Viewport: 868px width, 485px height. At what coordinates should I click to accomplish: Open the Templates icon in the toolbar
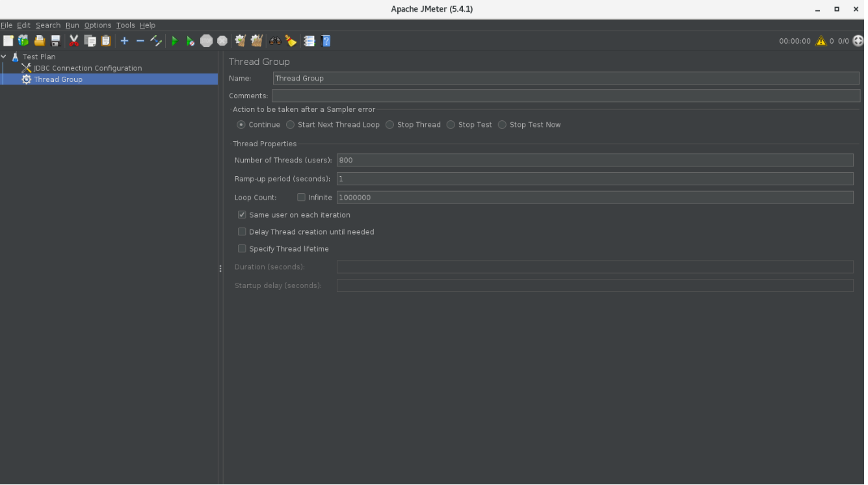23,41
